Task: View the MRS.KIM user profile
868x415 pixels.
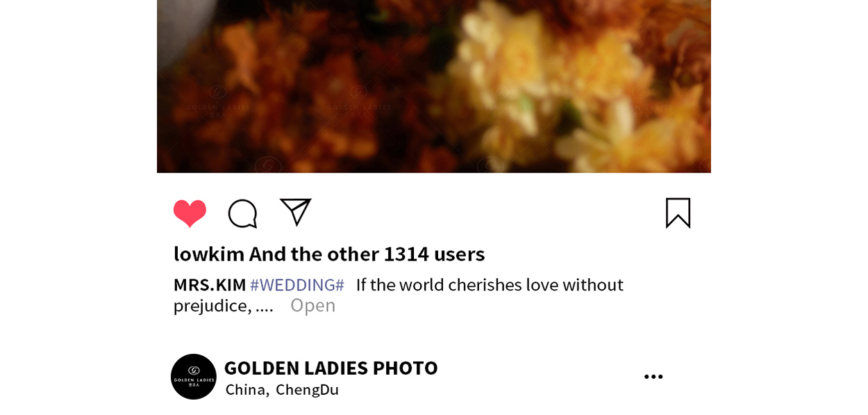Action: (x=210, y=285)
